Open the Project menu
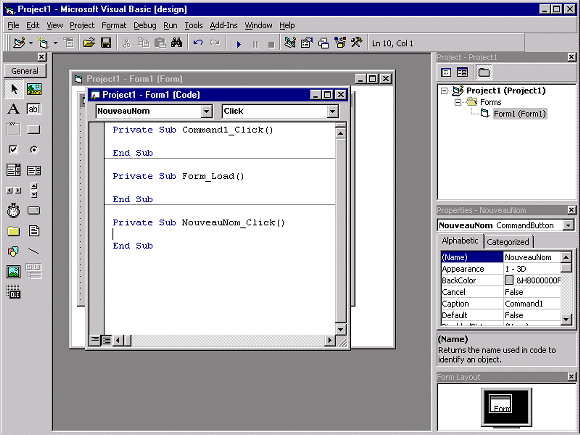The width and height of the screenshot is (580, 435). (x=82, y=26)
